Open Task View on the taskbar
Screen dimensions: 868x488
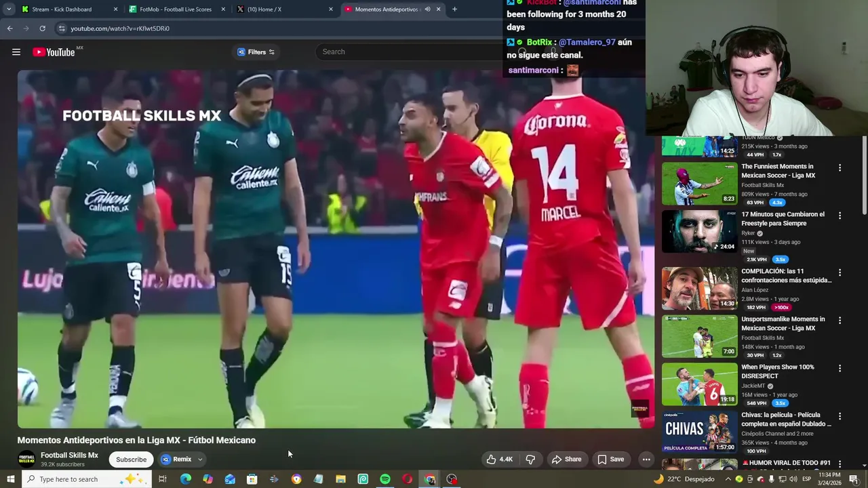(163, 479)
